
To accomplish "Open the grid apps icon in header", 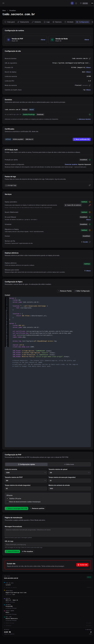I will click(72, 3).
